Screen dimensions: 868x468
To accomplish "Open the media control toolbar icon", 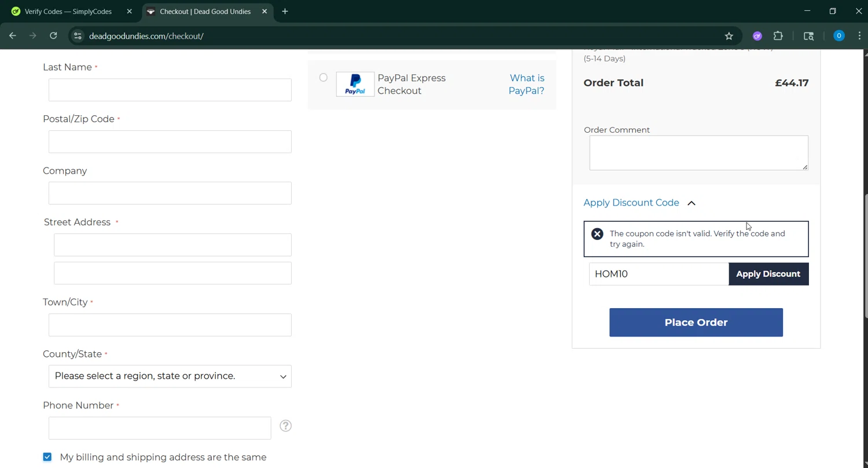I will click(809, 36).
